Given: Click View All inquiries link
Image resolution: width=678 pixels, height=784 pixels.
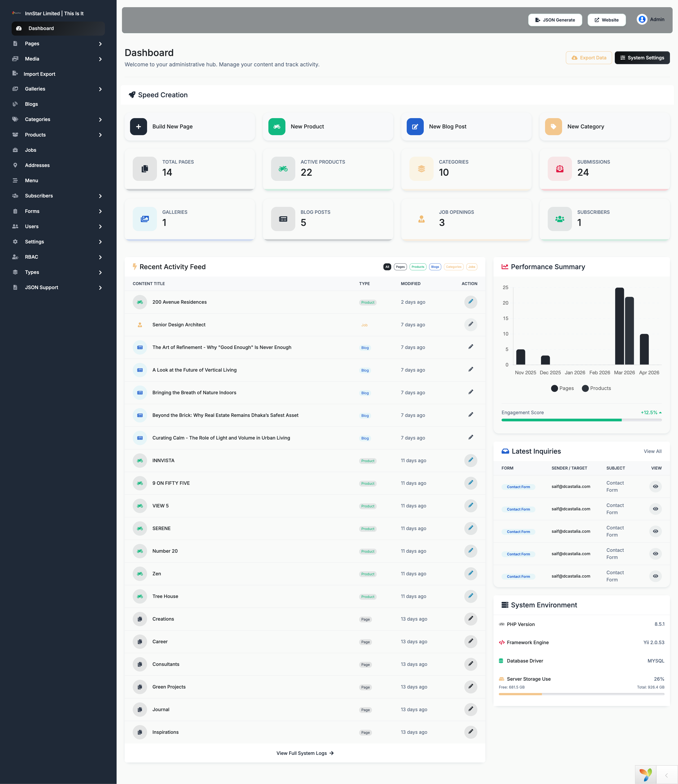Looking at the screenshot, I should pos(652,451).
